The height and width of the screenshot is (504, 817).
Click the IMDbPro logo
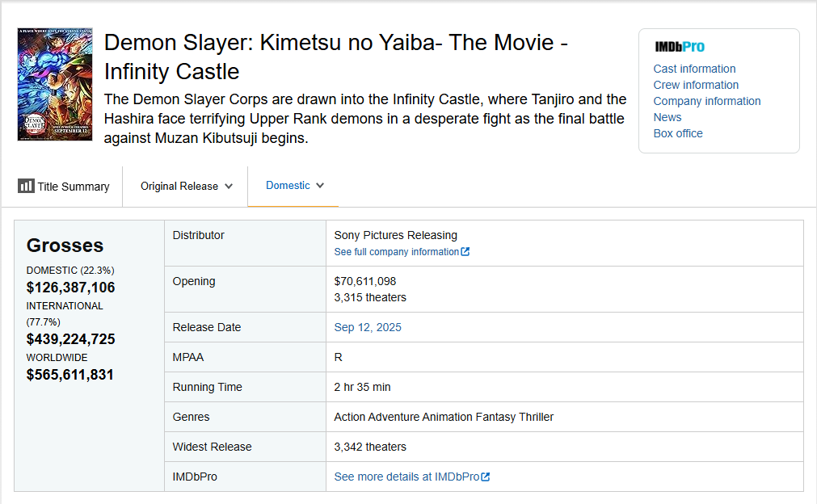pyautogui.click(x=680, y=47)
